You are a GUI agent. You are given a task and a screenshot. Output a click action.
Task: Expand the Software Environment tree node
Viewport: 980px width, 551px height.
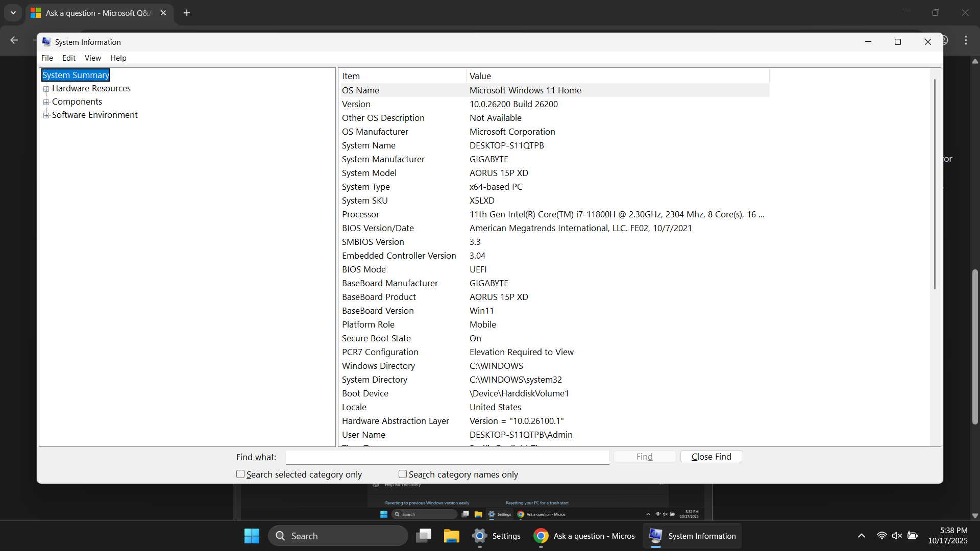pyautogui.click(x=46, y=115)
